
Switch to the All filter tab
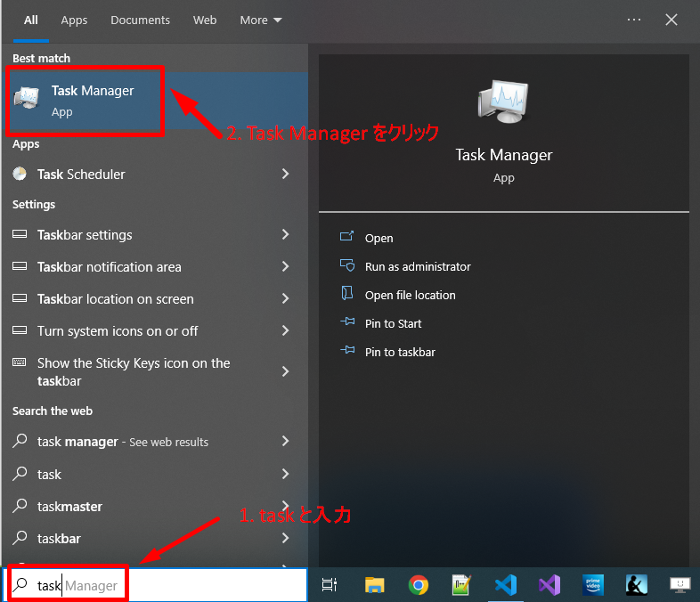31,20
